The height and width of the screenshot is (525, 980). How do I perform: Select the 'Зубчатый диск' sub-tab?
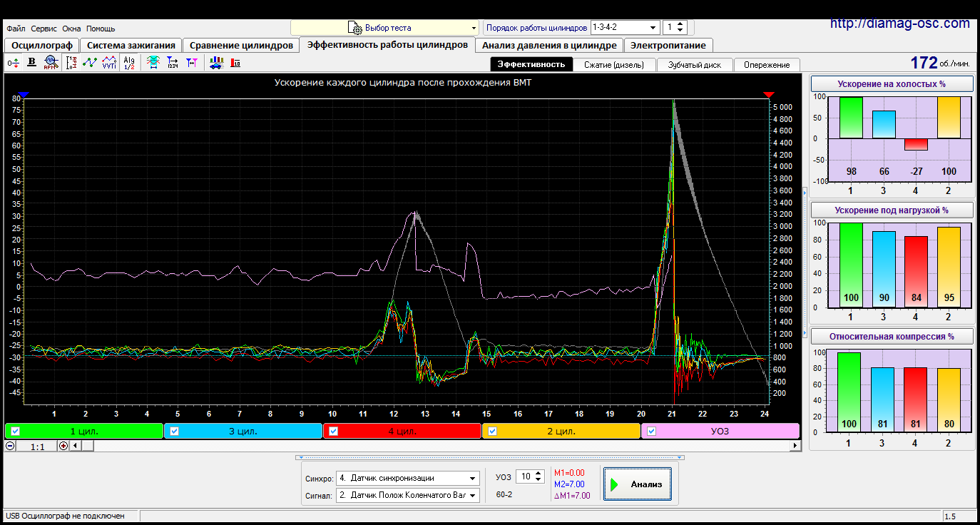coord(694,64)
